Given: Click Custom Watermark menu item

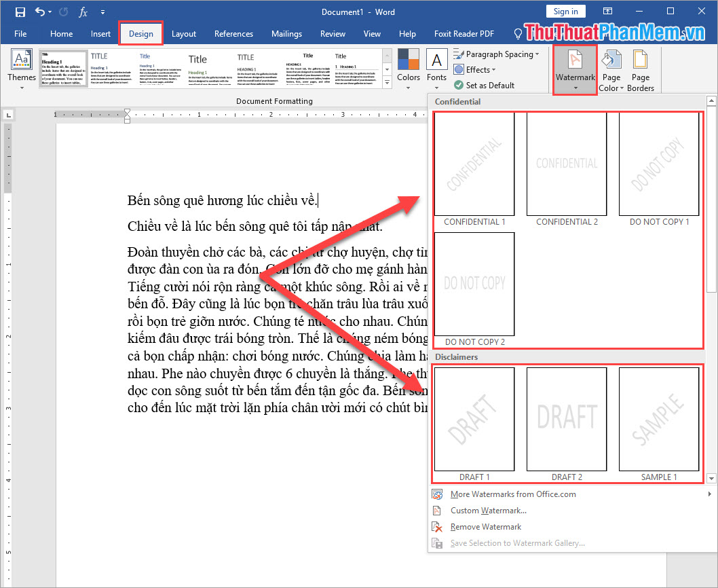Looking at the screenshot, I should coord(572,511).
